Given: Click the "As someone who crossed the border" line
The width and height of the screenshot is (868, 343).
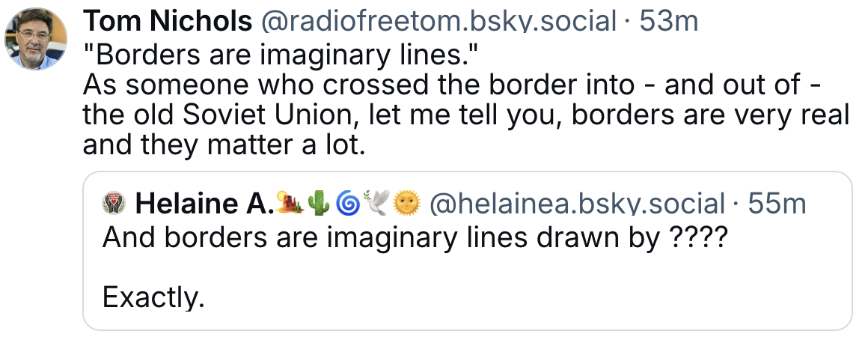Looking at the screenshot, I should pos(452,85).
